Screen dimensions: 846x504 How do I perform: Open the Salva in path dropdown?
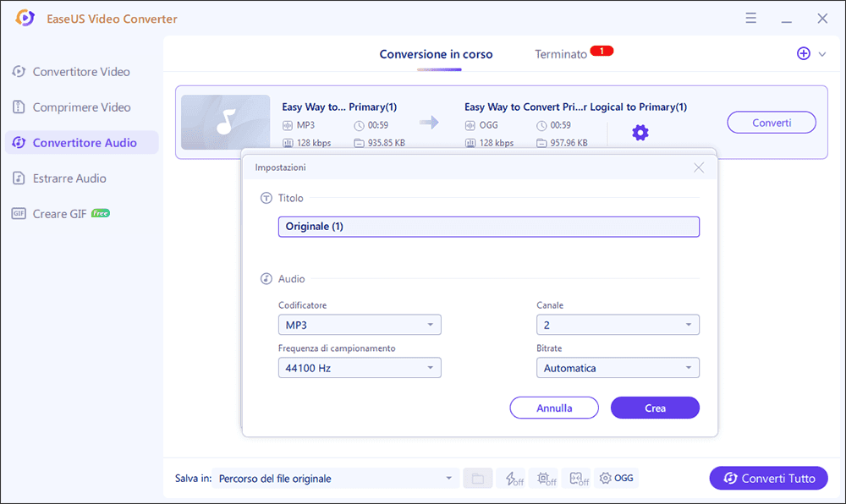coord(335,478)
